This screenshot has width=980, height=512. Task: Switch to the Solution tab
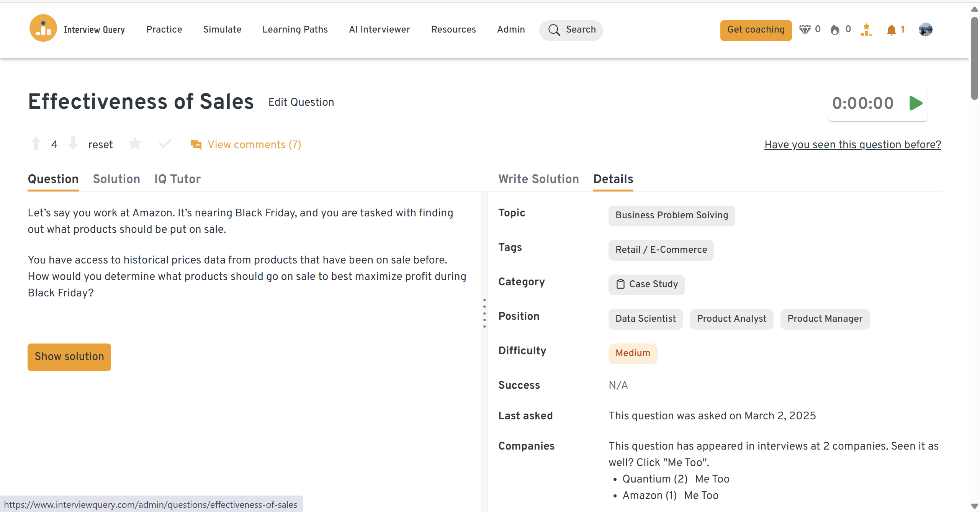pyautogui.click(x=116, y=179)
